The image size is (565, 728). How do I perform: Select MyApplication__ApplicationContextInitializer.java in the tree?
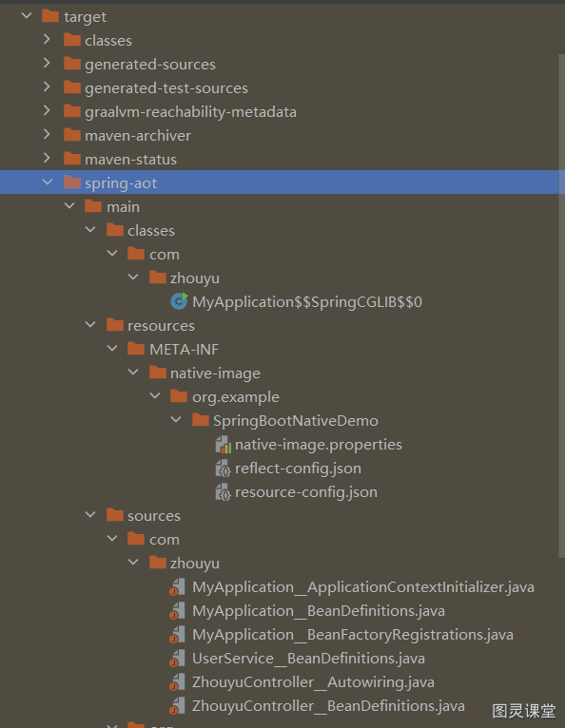coord(363,587)
